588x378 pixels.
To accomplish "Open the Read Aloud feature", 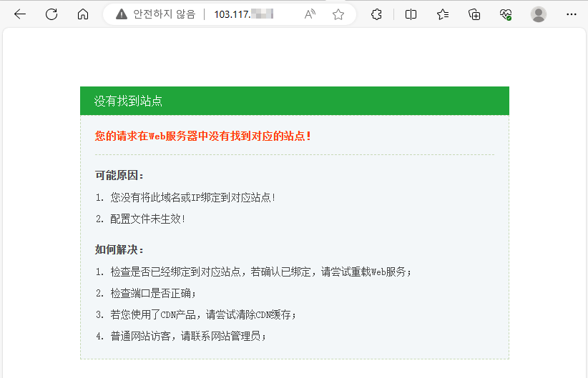I will click(310, 14).
